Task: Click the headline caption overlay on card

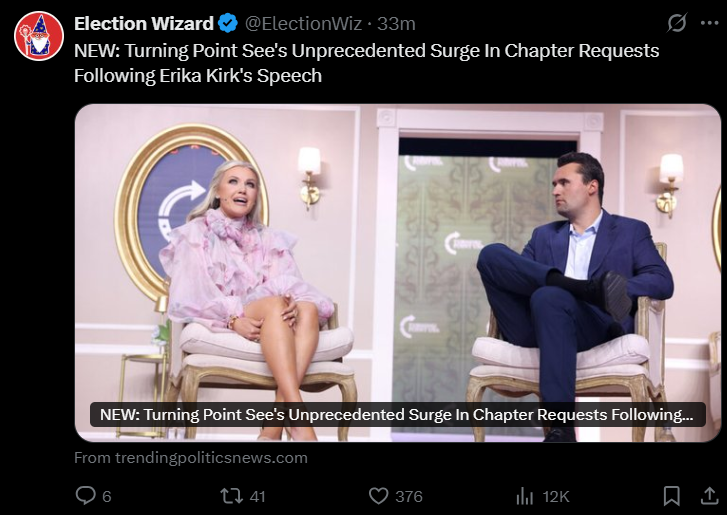Action: [397, 414]
